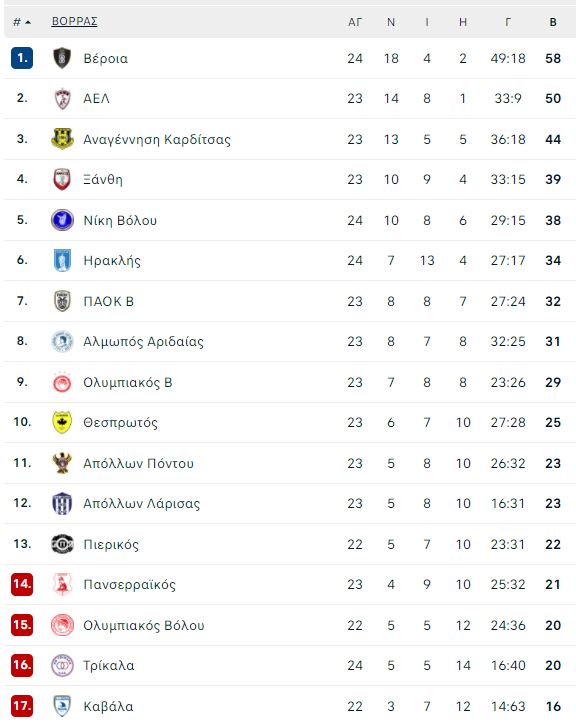
Task: Click the Ολυμπιακός Β red logo
Action: click(62, 382)
